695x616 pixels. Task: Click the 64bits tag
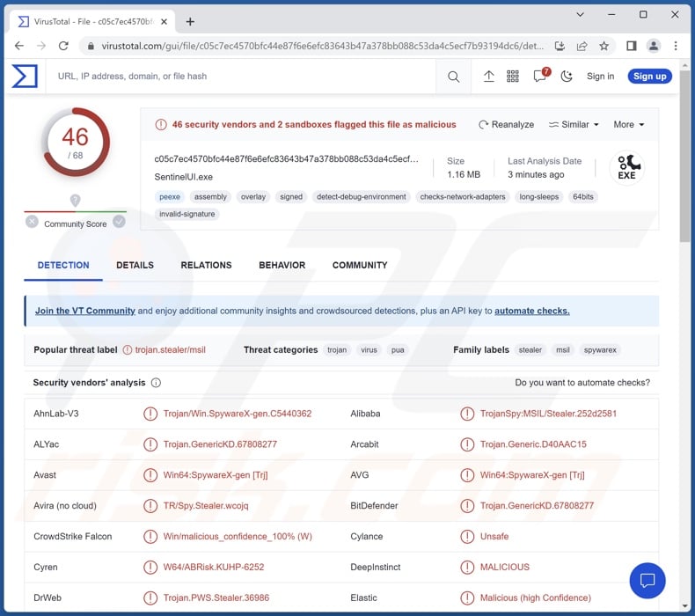[583, 197]
